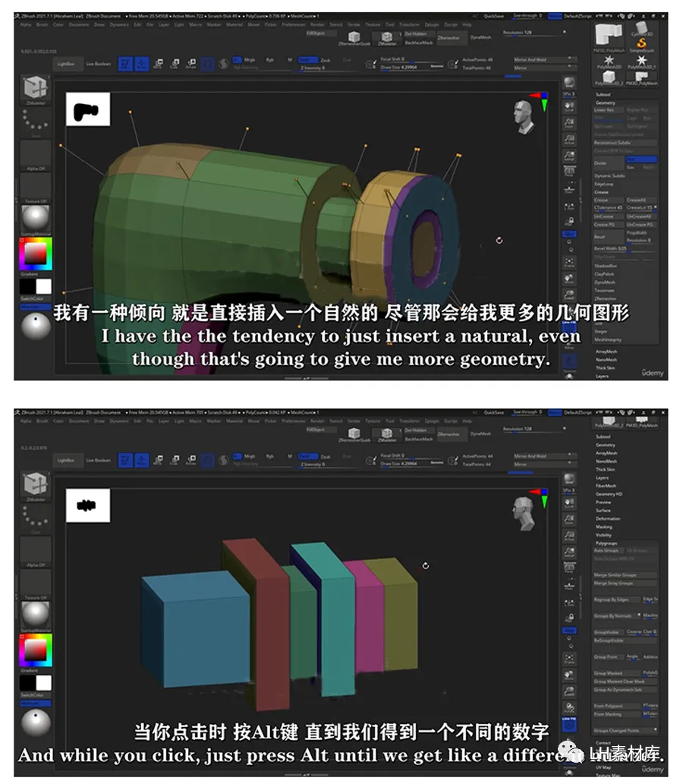Open Tool menu in colored-boxes window
Viewport: 683px width, 784px height.
(x=390, y=421)
